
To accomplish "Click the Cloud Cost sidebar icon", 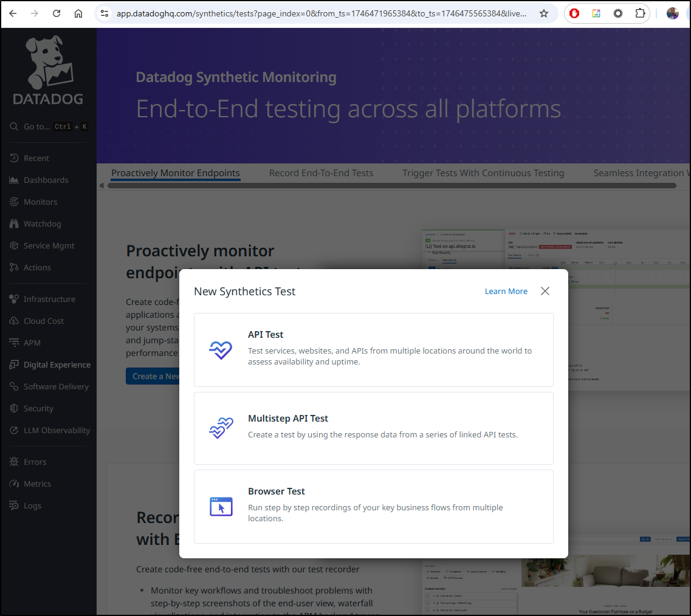I will point(14,321).
